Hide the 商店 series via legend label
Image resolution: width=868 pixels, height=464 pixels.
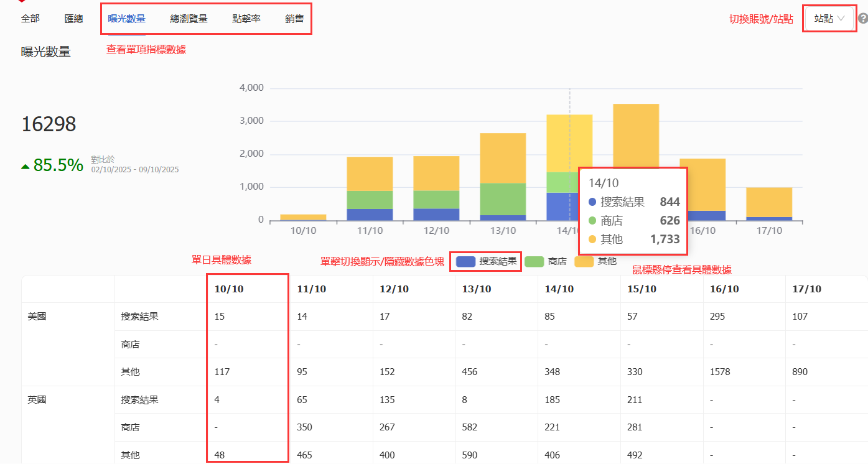click(x=557, y=262)
